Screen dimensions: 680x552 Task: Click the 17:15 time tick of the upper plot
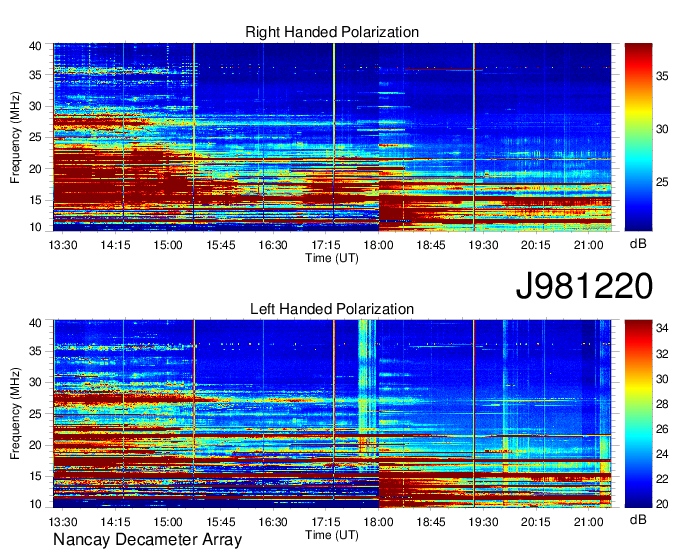326,245
